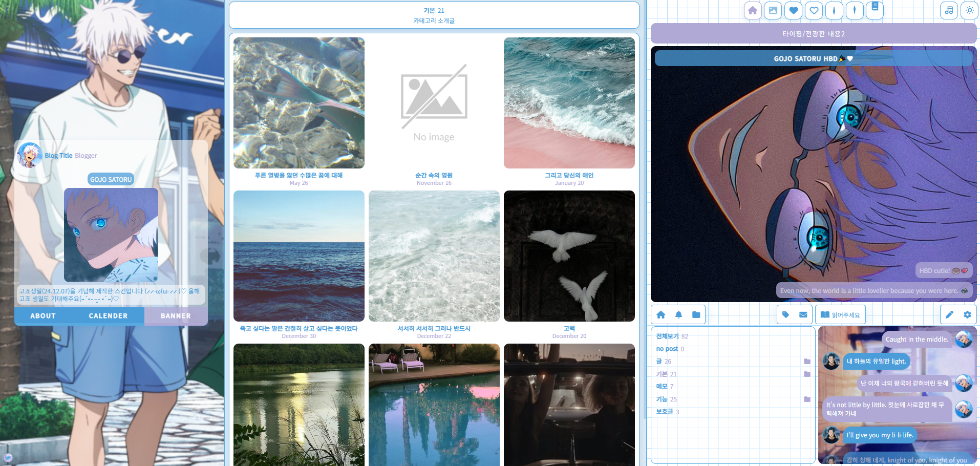The image size is (980, 466).
Task: Open the poolside lounge chairs post thumbnail
Action: pyautogui.click(x=434, y=405)
